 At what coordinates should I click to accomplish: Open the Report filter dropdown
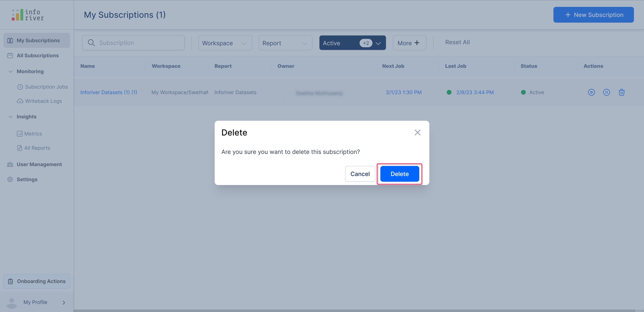285,43
